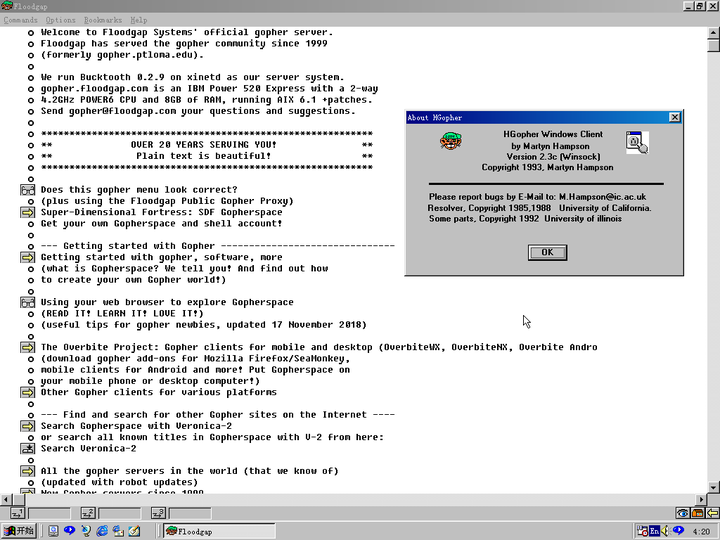Open the Options menu

pos(60,20)
